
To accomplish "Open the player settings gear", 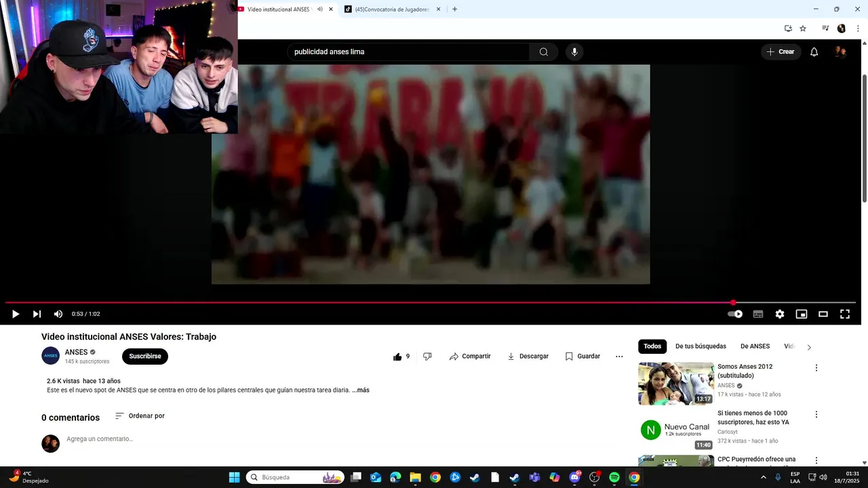I will pyautogui.click(x=780, y=314).
